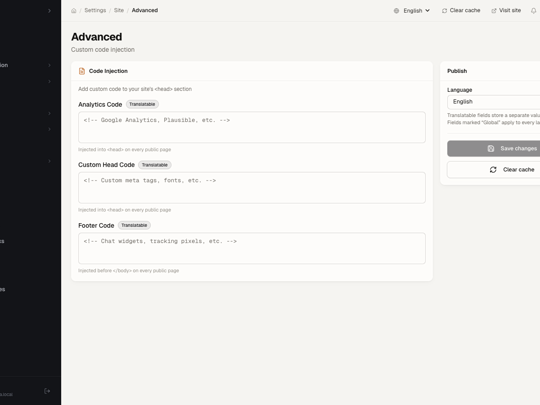This screenshot has width=540, height=405.
Task: Click the Publish panel heading
Action: [x=457, y=71]
